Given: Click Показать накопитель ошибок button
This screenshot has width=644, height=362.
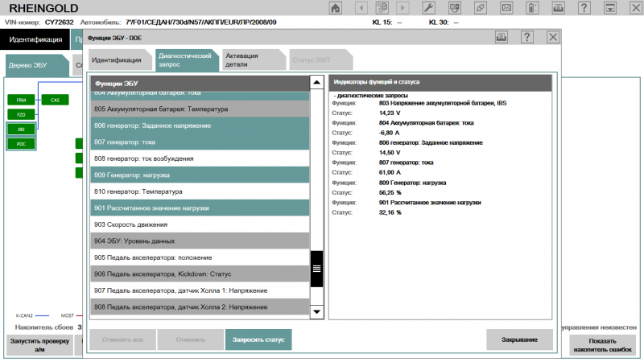Looking at the screenshot, I should click(x=602, y=345).
